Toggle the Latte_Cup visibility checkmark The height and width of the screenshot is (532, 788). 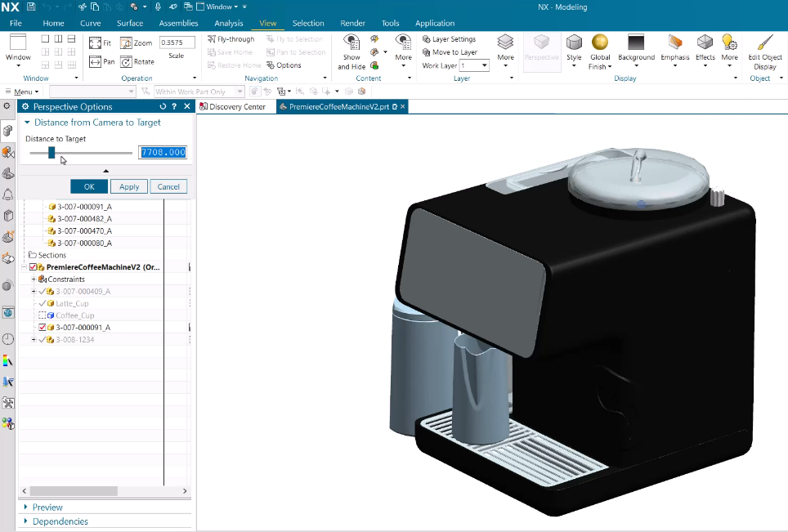click(x=43, y=303)
